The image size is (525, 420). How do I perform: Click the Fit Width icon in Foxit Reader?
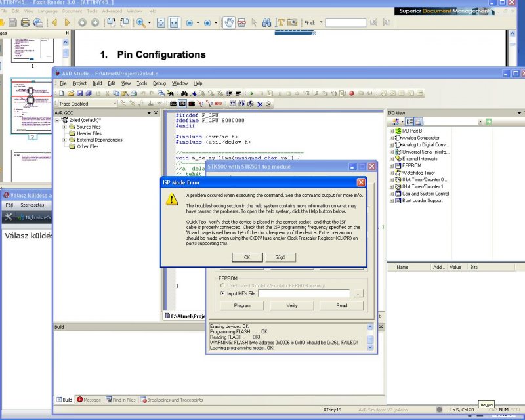174,23
